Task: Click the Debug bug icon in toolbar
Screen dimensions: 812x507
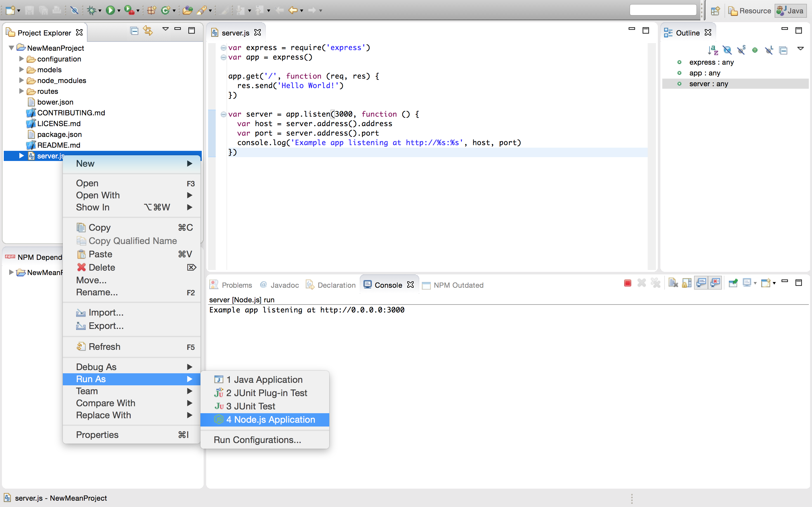Action: click(x=91, y=10)
